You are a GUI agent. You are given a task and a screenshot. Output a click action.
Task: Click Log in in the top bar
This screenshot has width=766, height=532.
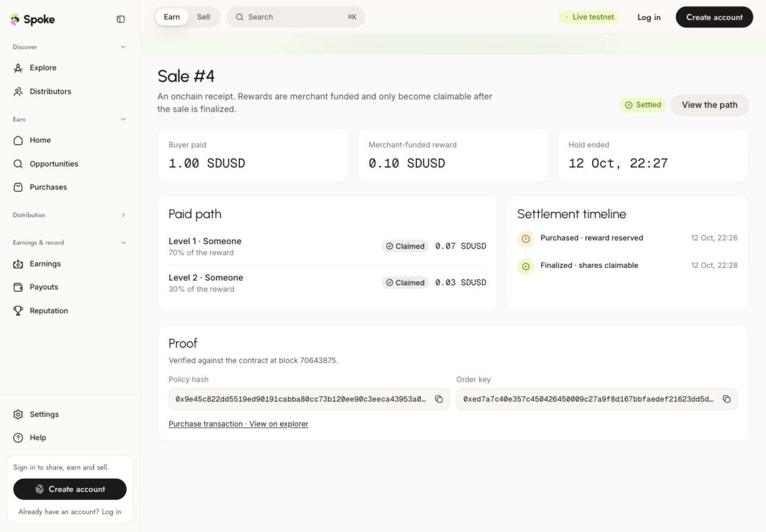point(649,18)
